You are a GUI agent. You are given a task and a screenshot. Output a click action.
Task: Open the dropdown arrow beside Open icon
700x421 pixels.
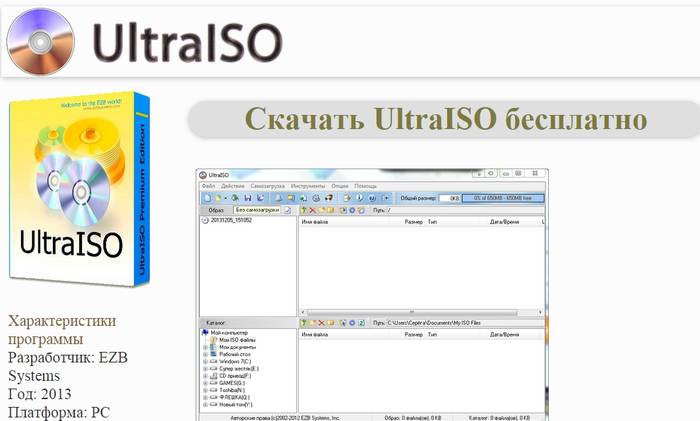[x=225, y=198]
